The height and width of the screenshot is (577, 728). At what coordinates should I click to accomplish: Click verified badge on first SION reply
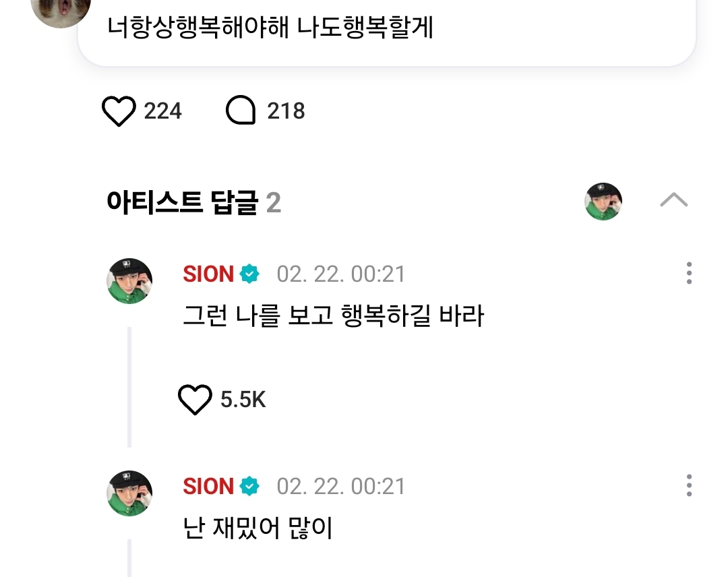coord(250,274)
